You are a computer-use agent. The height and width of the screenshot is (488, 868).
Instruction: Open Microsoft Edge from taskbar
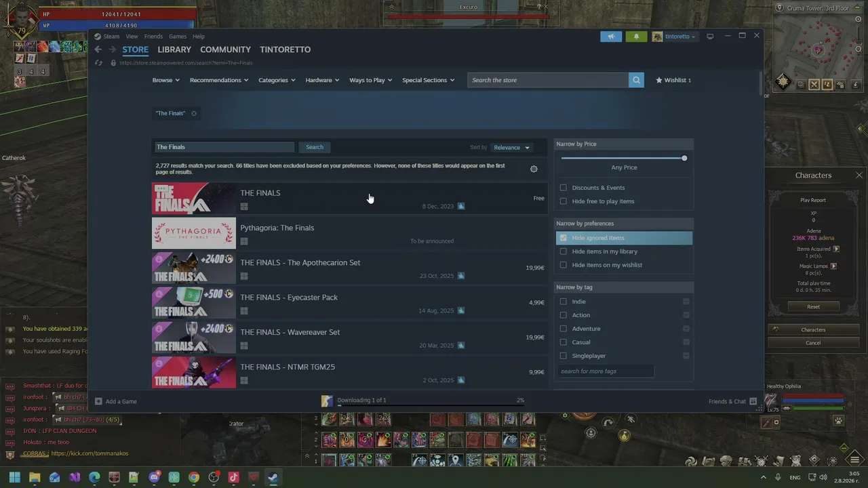pos(94,477)
